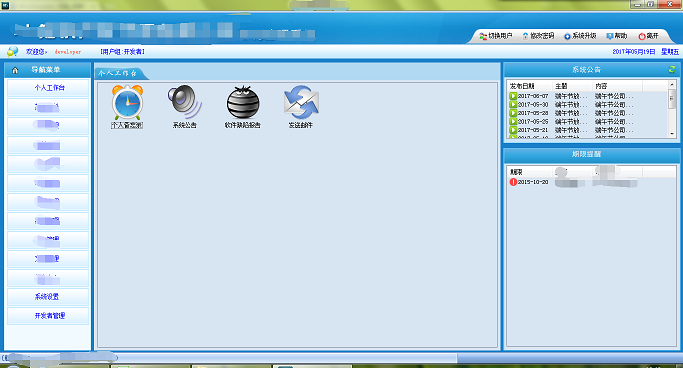Switch to the 个人工作台 tab
683x368 pixels.
[118, 73]
